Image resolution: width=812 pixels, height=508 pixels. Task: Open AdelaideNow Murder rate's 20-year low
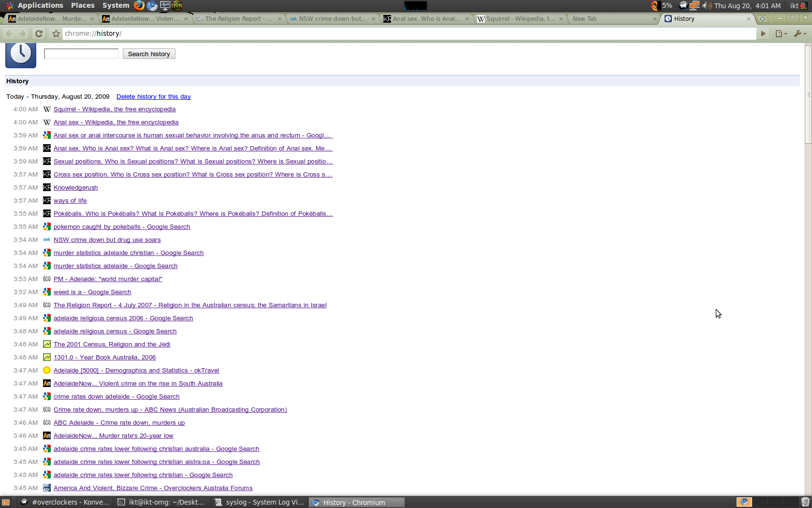(x=114, y=436)
